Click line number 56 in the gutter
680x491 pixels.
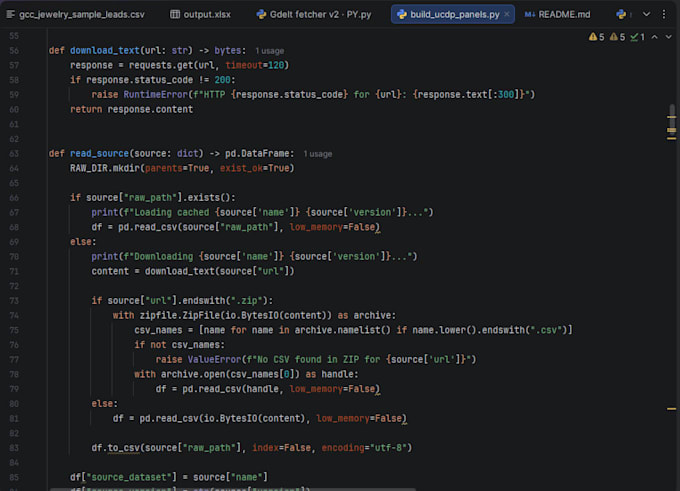14,51
